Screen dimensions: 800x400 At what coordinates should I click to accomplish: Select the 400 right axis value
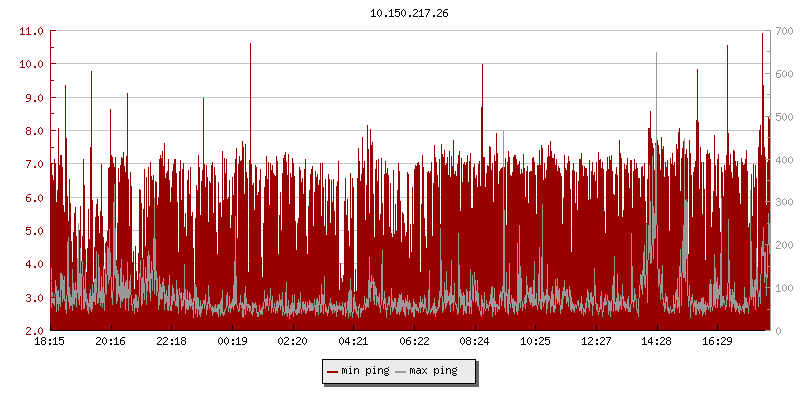click(785, 160)
